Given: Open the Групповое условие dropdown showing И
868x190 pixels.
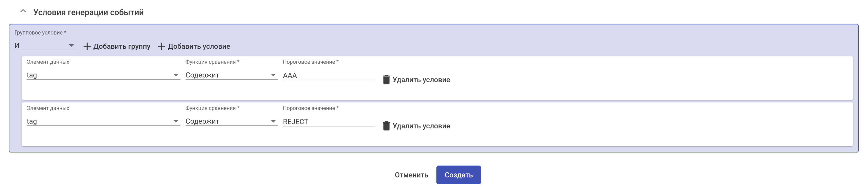Looking at the screenshot, I should (x=44, y=46).
